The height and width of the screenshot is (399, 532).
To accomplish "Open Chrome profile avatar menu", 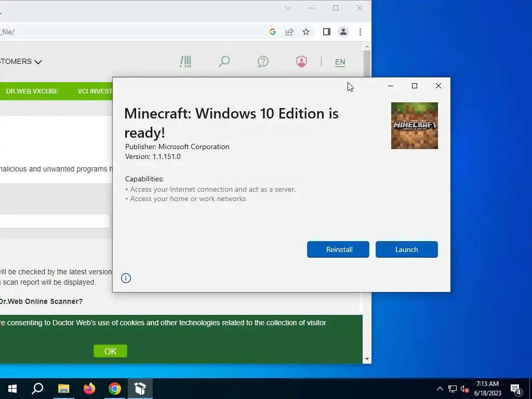I will coord(343,32).
